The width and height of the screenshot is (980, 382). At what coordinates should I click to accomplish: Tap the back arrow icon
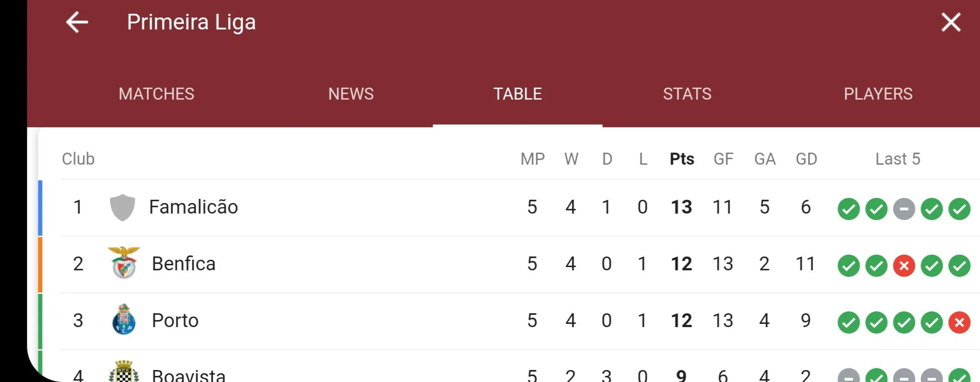(x=77, y=22)
